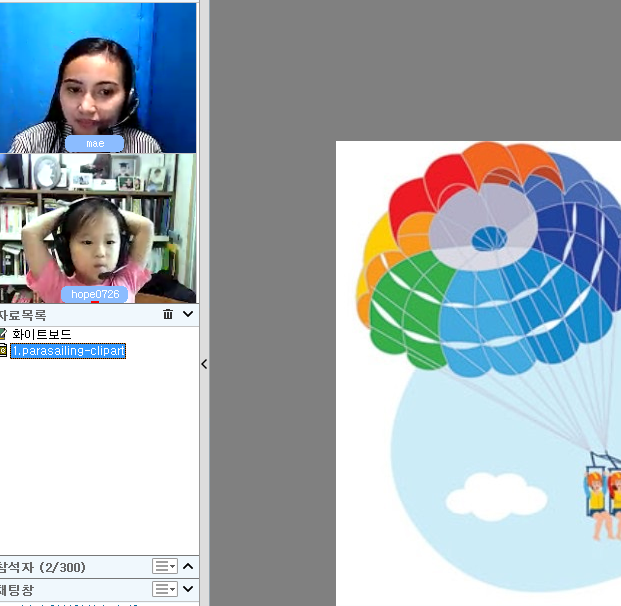Click the hope0726 name label

pos(95,295)
